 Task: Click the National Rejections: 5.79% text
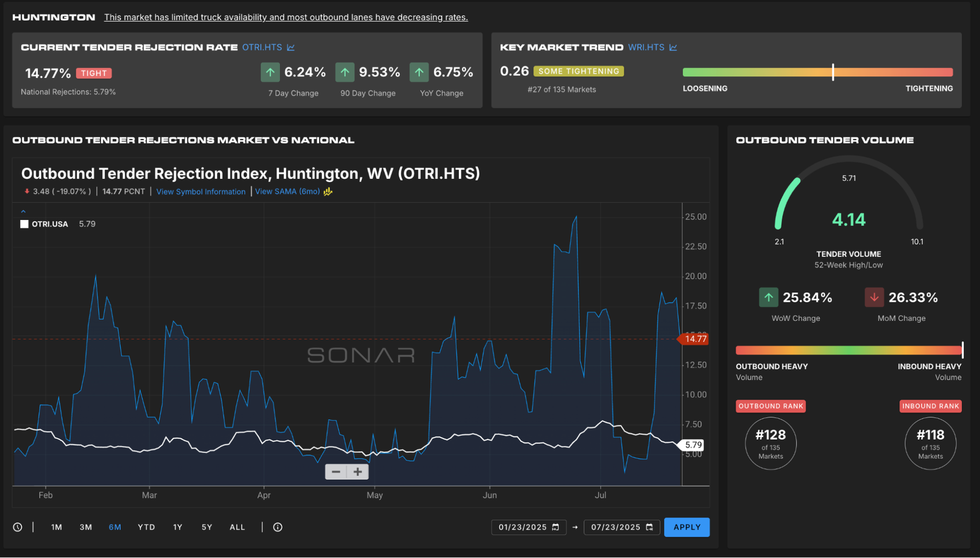point(68,92)
